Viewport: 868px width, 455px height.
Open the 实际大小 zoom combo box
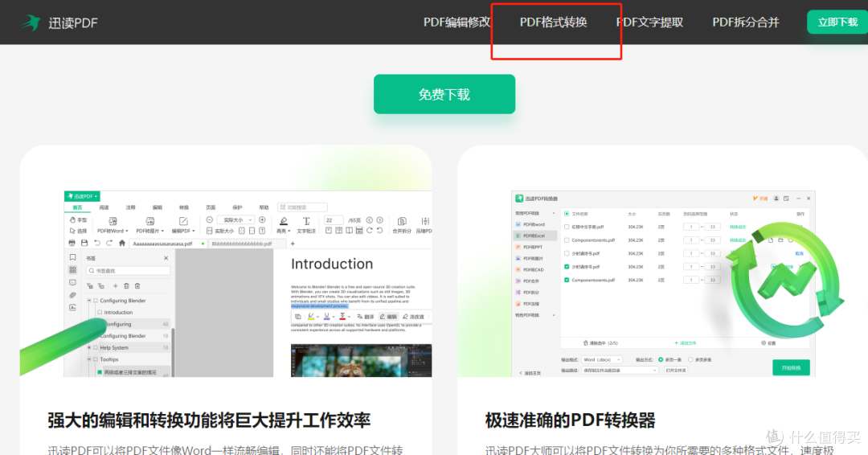(235, 219)
